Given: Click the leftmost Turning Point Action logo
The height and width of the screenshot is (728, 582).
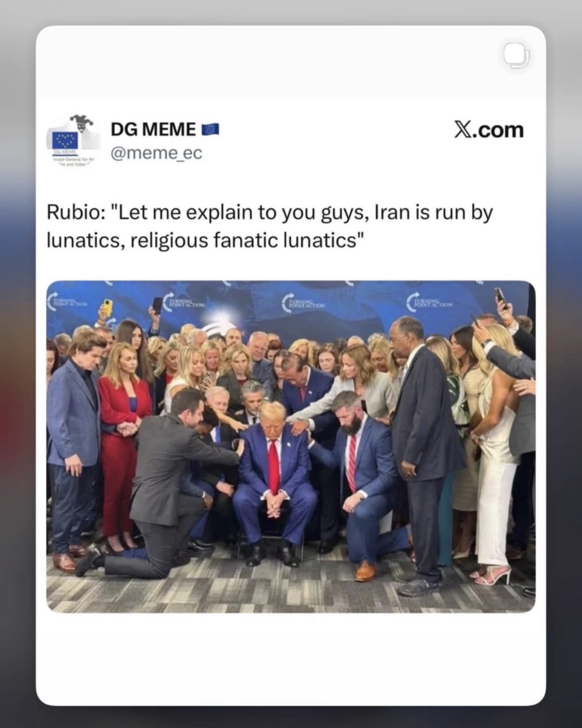Looking at the screenshot, I should 68,301.
